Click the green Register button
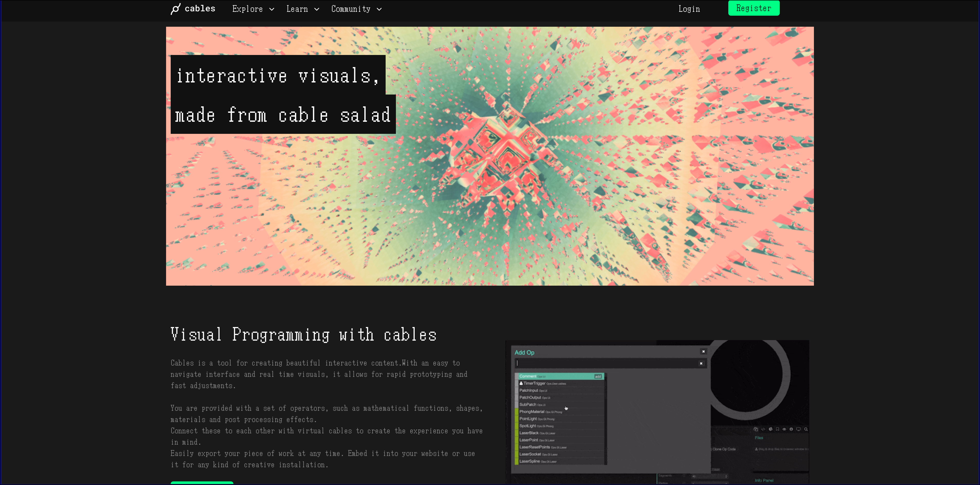Viewport: 980px width, 485px height. point(754,8)
